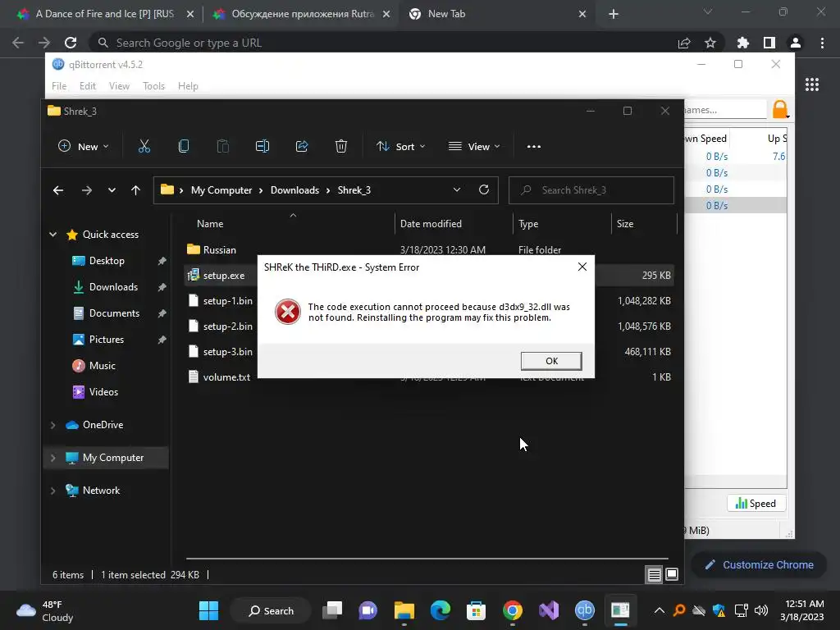Sort files by Name column header
Screen dimensions: 840x630
tap(210, 224)
